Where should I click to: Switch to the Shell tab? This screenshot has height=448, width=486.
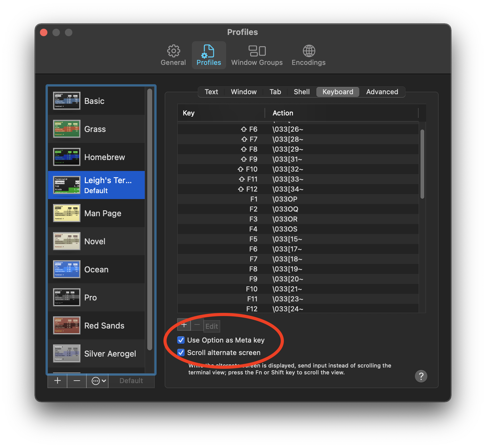point(302,92)
